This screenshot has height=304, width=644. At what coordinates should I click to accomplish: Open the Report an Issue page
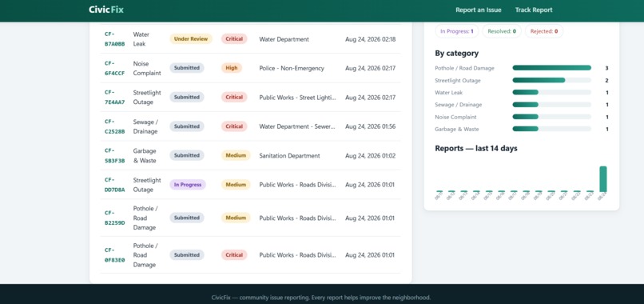click(x=478, y=10)
